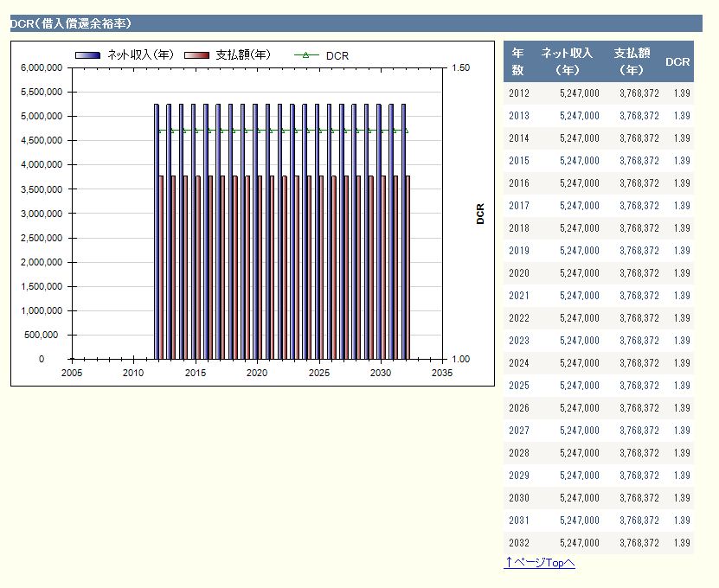This screenshot has width=719, height=588.
Task: Select the 2032 year row label
Action: [519, 543]
